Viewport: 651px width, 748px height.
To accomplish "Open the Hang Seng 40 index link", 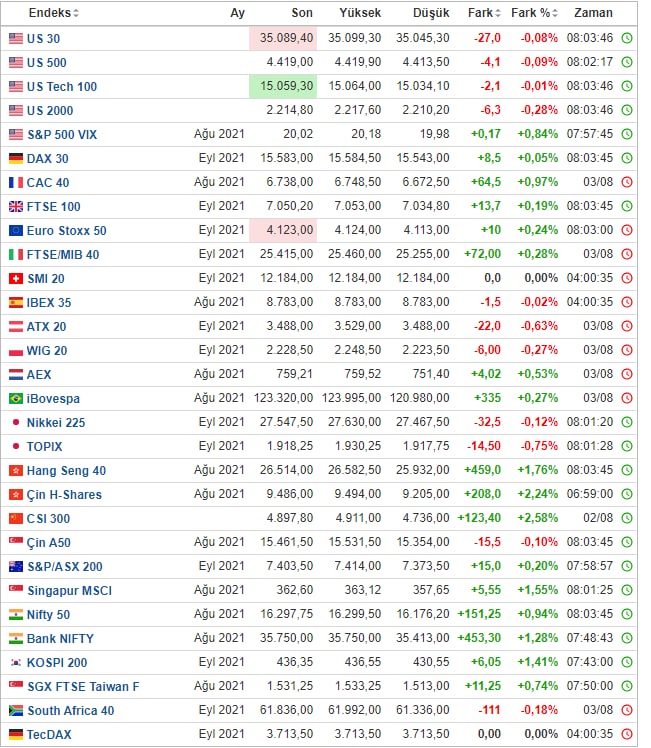I will pos(66,471).
